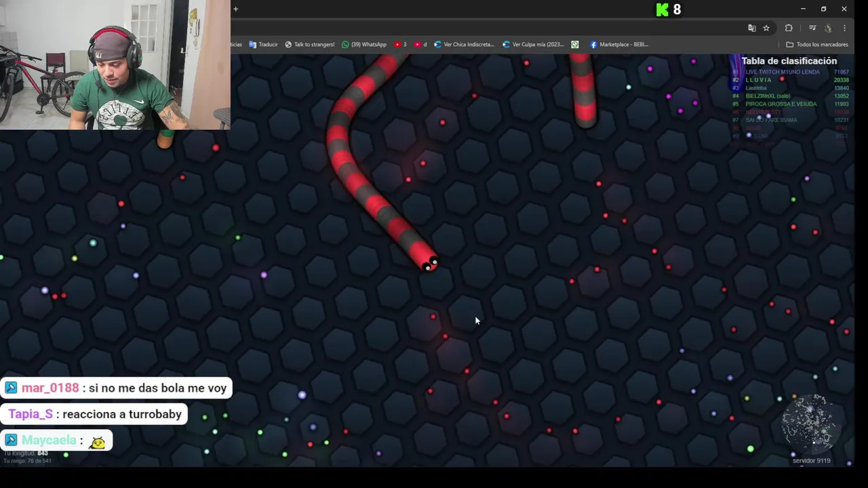Open the green square icon bookmark
Image resolution: width=868 pixels, height=488 pixels.
575,44
